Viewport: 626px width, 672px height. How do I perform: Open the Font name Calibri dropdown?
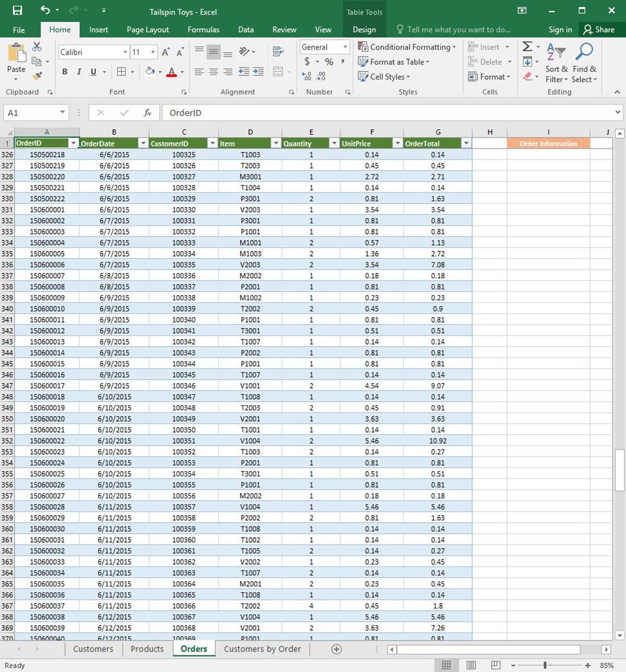[x=125, y=52]
